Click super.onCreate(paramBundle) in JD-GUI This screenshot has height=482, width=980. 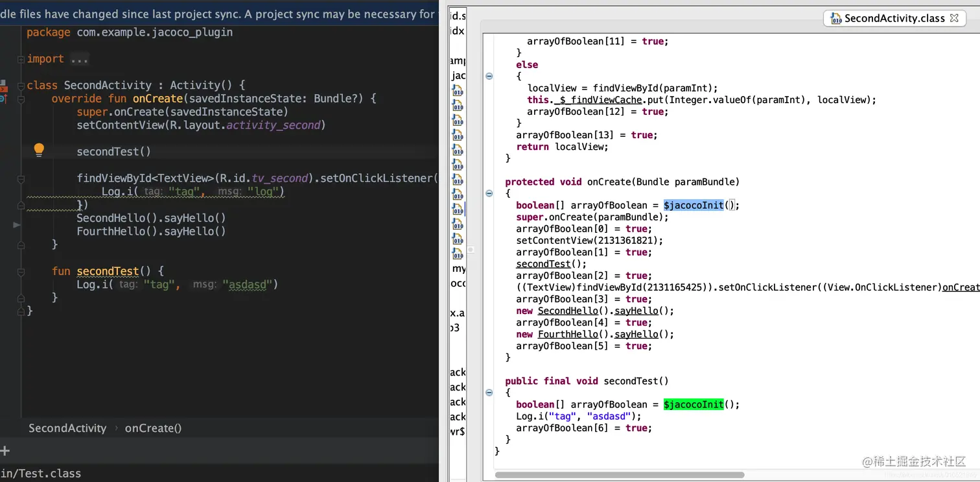592,217
